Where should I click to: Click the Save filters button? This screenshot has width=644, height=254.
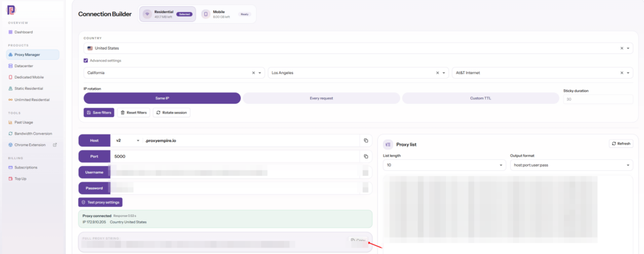point(99,113)
